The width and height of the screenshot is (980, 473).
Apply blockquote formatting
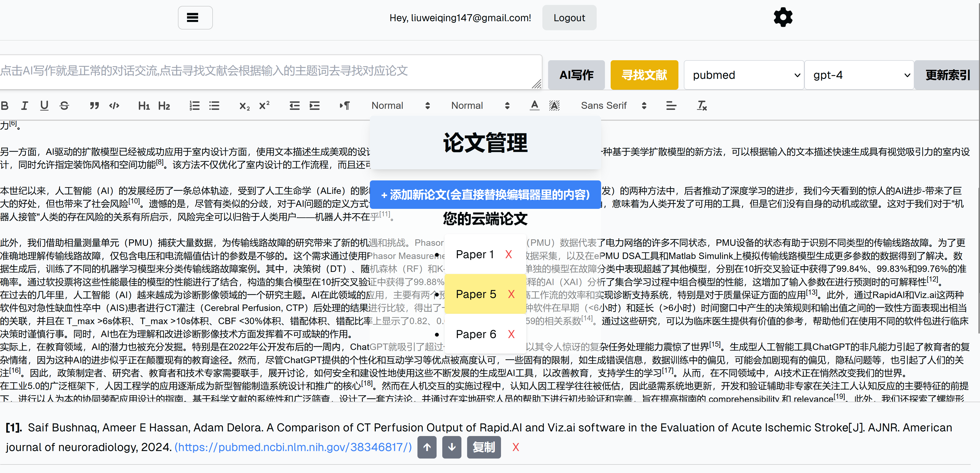point(94,106)
